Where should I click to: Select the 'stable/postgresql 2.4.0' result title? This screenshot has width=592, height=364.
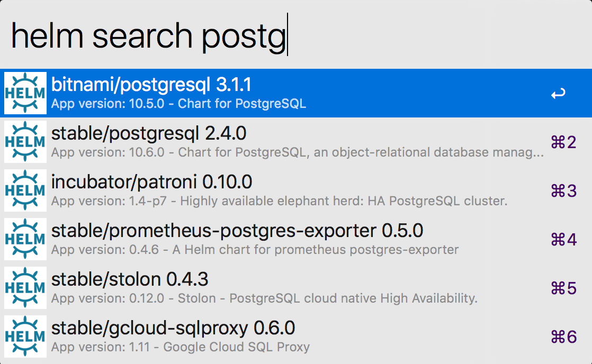(149, 133)
